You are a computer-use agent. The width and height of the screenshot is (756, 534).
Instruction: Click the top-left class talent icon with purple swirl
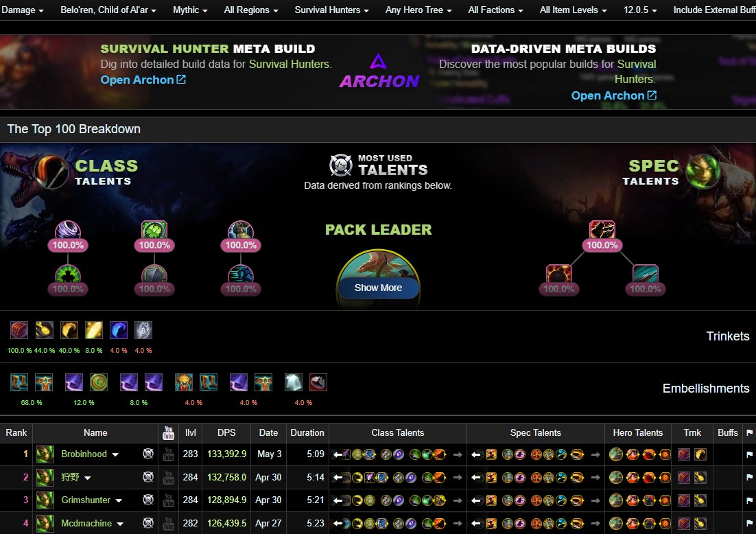[x=67, y=231]
